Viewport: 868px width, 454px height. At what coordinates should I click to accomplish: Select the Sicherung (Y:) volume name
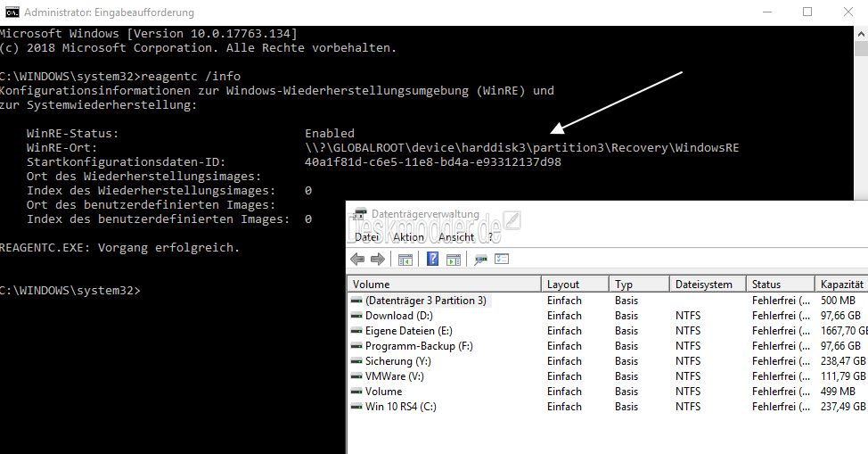[398, 361]
